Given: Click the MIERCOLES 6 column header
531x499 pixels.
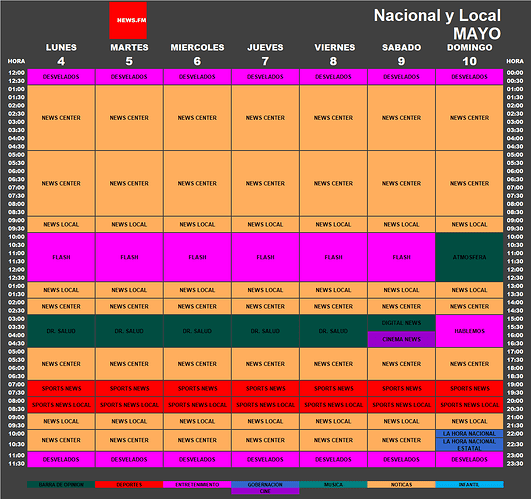Looking at the screenshot, I should [x=197, y=54].
